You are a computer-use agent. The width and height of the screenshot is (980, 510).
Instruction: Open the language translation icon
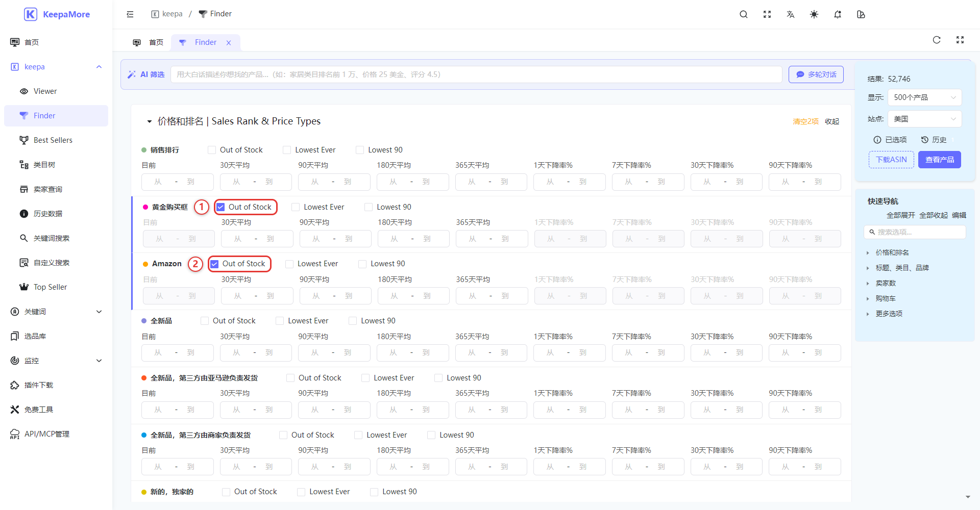pyautogui.click(x=791, y=14)
